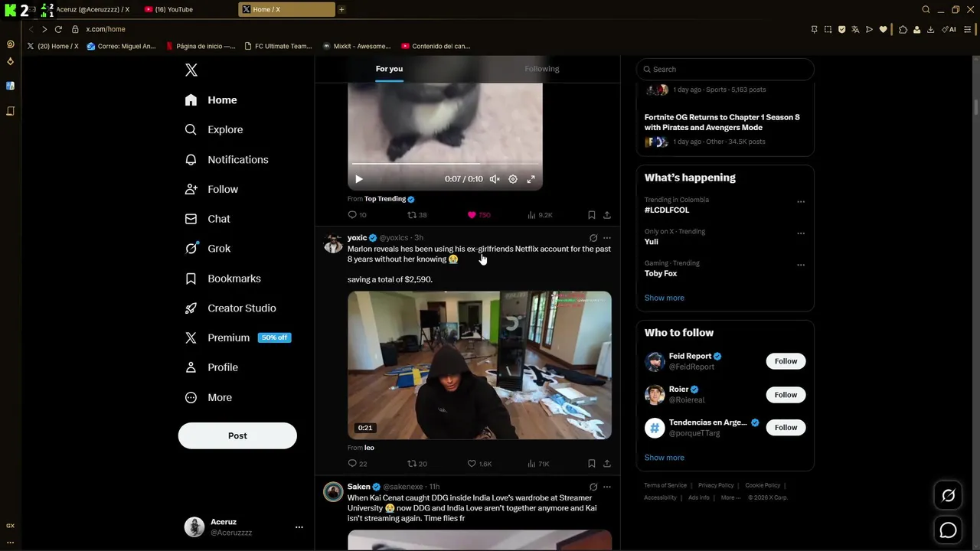Open FC Ultimate Team bookmark
980x551 pixels.
point(278,46)
